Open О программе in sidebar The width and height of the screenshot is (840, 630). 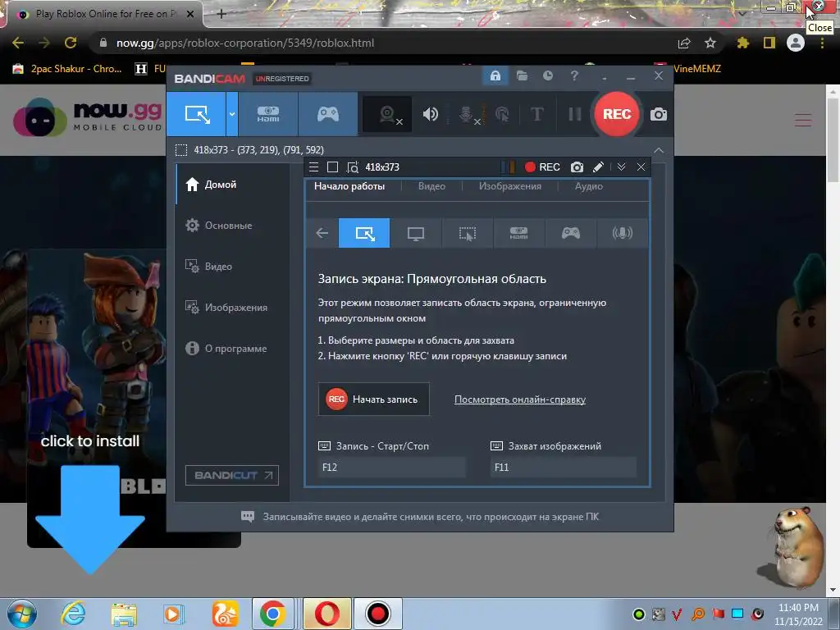click(x=232, y=348)
